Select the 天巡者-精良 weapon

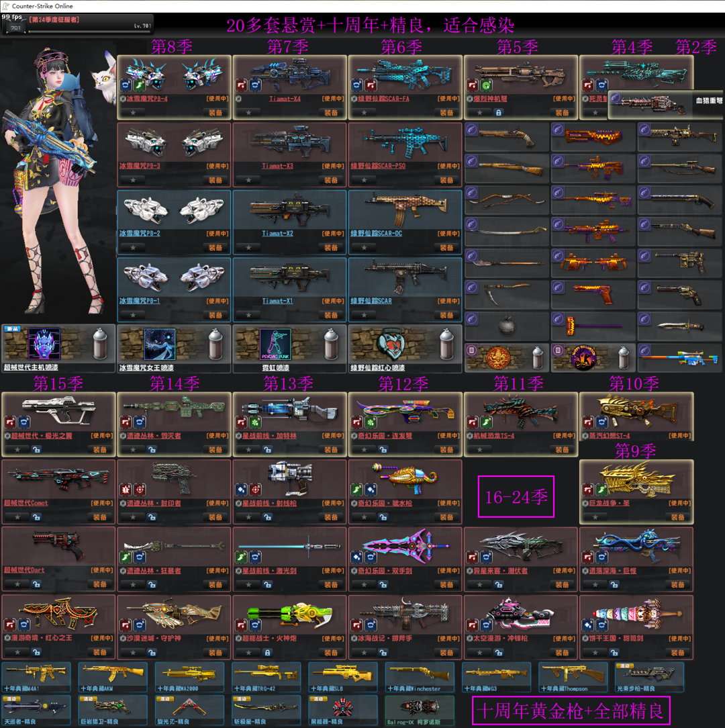coord(36,711)
